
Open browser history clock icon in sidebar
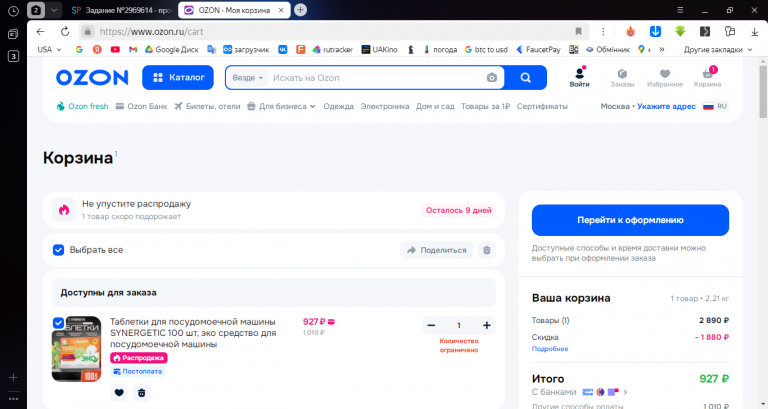[13, 11]
